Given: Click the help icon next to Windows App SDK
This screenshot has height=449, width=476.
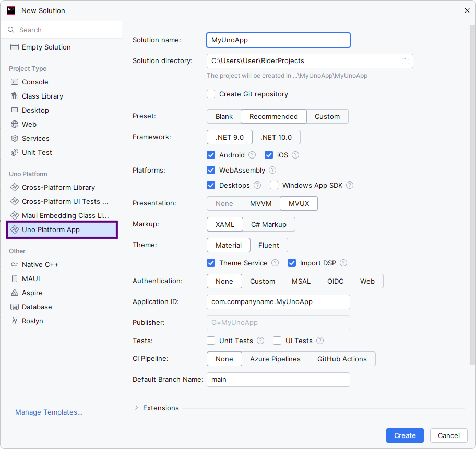Looking at the screenshot, I should tap(350, 185).
